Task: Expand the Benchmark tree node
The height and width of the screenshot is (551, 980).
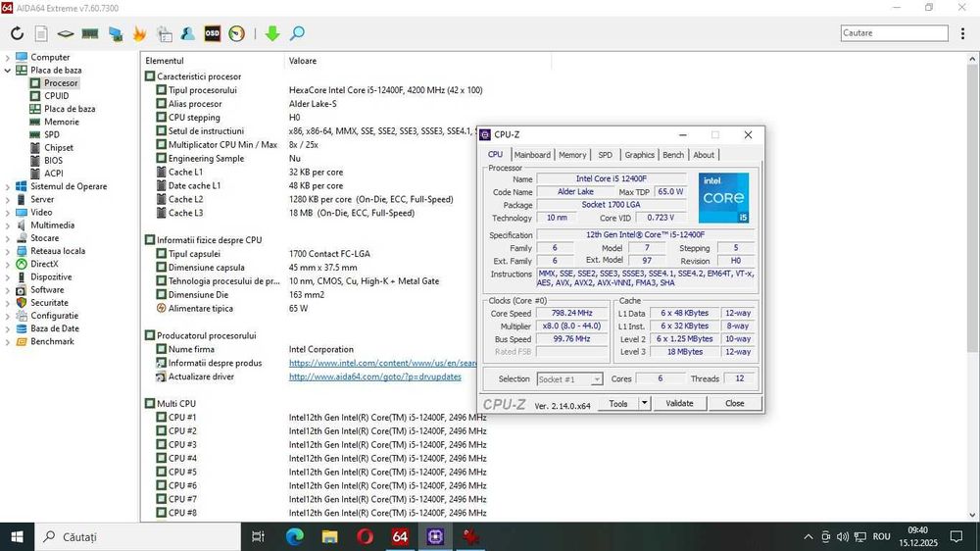Action: pyautogui.click(x=8, y=341)
